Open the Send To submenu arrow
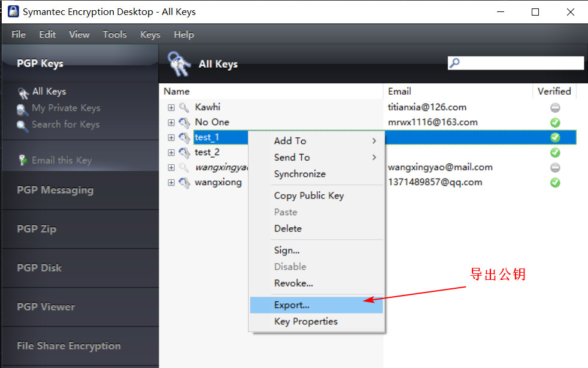 (x=374, y=158)
